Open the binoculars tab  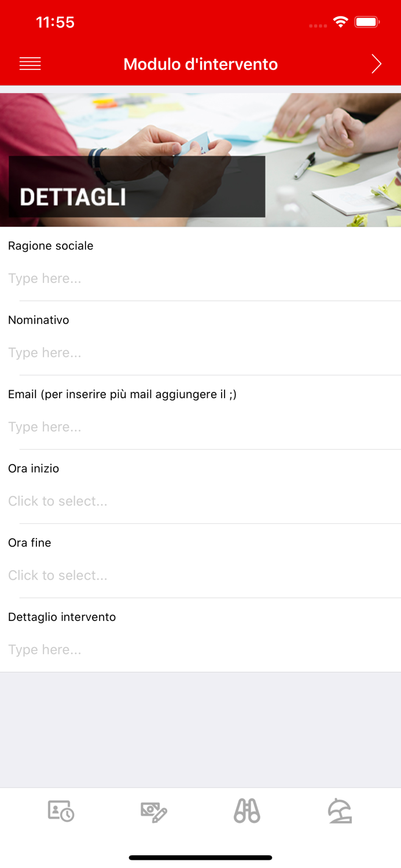247,811
